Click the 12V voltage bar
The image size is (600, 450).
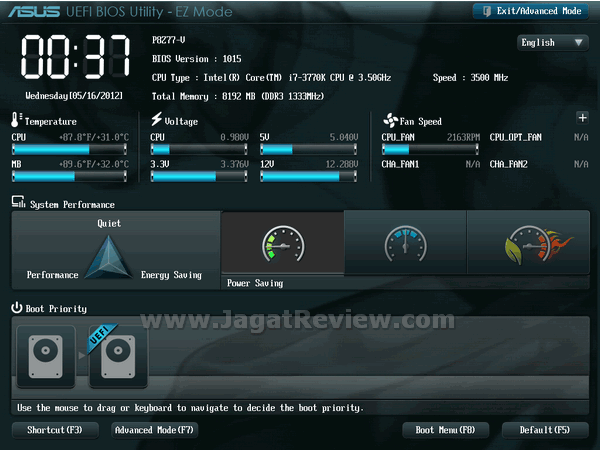tap(308, 176)
